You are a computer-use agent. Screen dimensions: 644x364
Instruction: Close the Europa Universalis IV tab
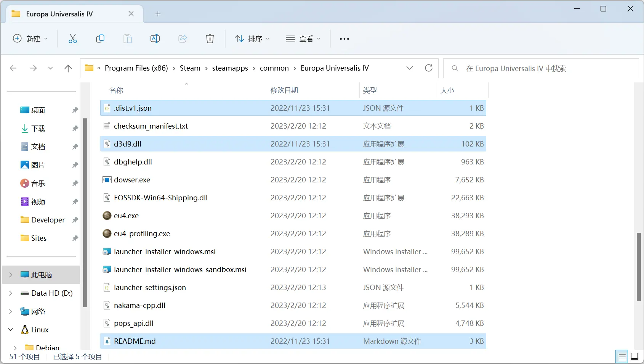point(131,14)
